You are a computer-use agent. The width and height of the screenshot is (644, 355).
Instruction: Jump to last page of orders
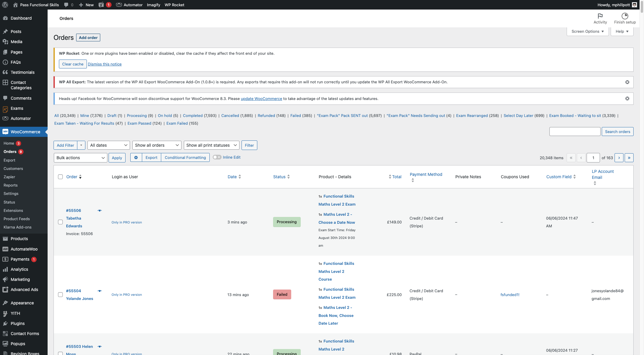tap(629, 158)
